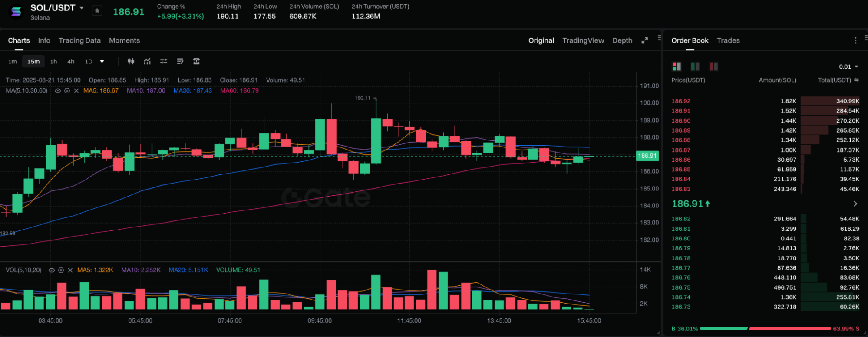Screen dimensions: 868x337
Task: Click the MA30: 187.43 label
Action: click(193, 91)
